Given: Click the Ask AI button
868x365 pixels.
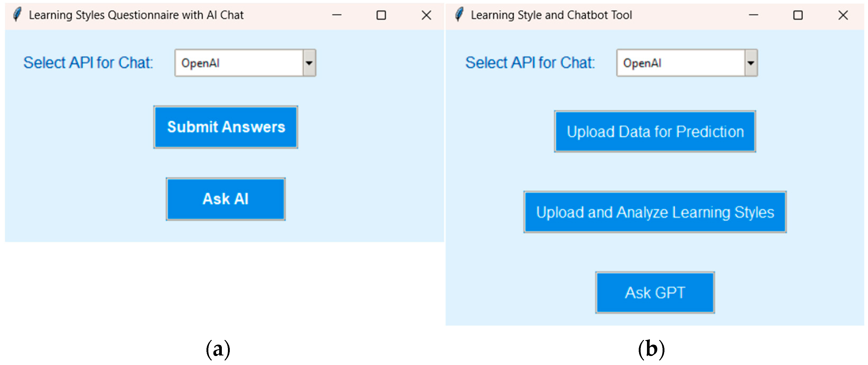Looking at the screenshot, I should pyautogui.click(x=226, y=199).
